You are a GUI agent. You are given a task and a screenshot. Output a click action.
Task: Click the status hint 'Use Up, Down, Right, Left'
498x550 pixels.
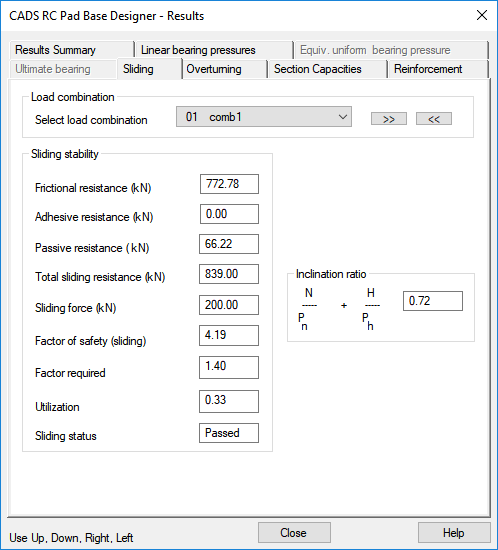pos(71,538)
